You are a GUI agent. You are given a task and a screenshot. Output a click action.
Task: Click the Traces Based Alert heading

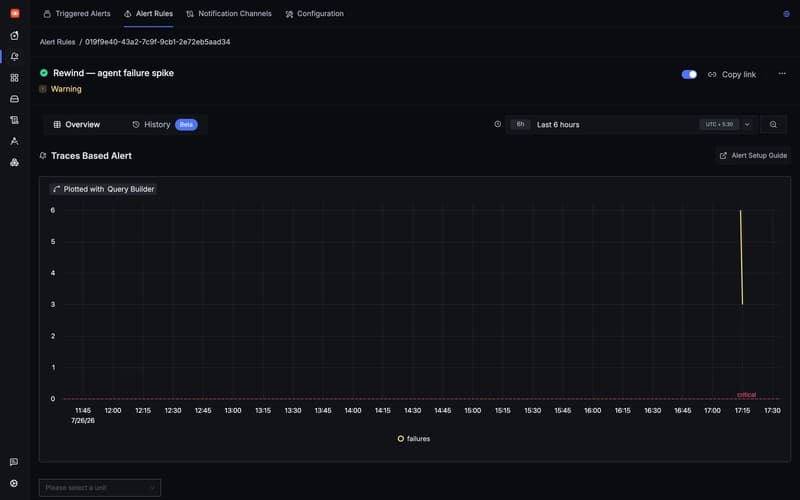[x=91, y=156]
